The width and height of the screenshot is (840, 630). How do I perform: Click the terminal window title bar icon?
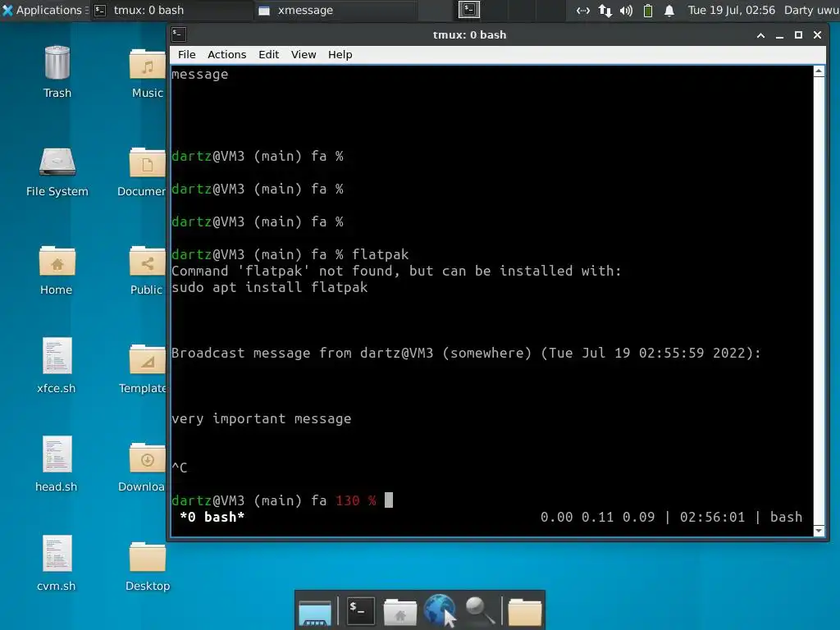tap(179, 34)
